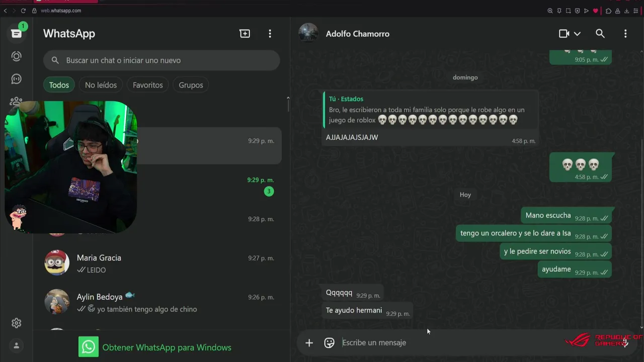Screen dimensions: 644x362
Task: Open the browser downloads icon
Action: click(626, 11)
